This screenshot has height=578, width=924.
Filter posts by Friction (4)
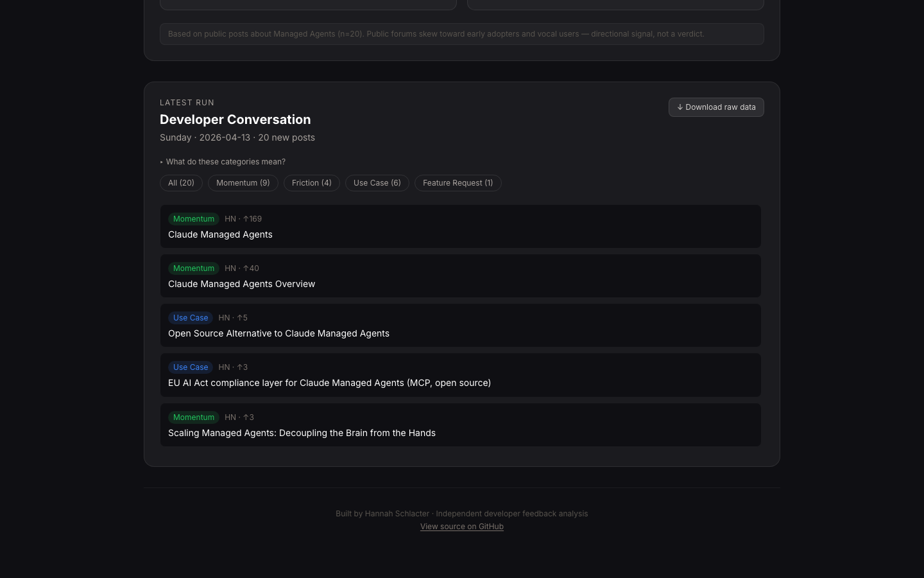click(312, 183)
